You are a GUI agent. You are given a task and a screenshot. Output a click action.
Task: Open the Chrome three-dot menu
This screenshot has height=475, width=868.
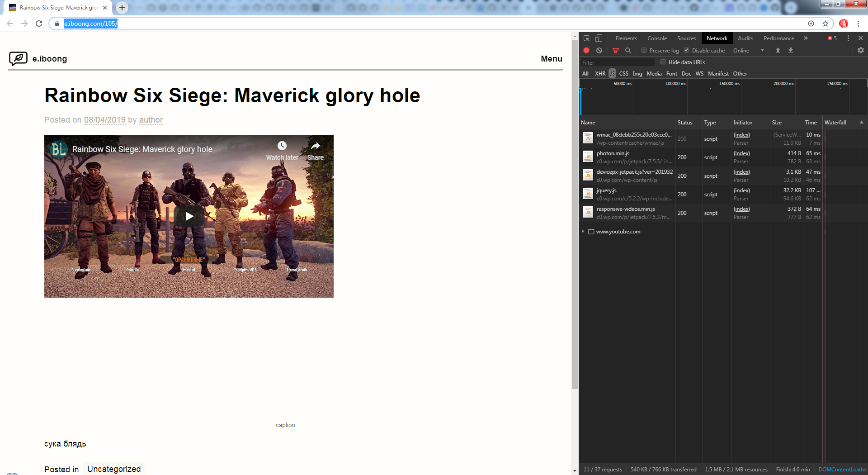click(x=858, y=24)
